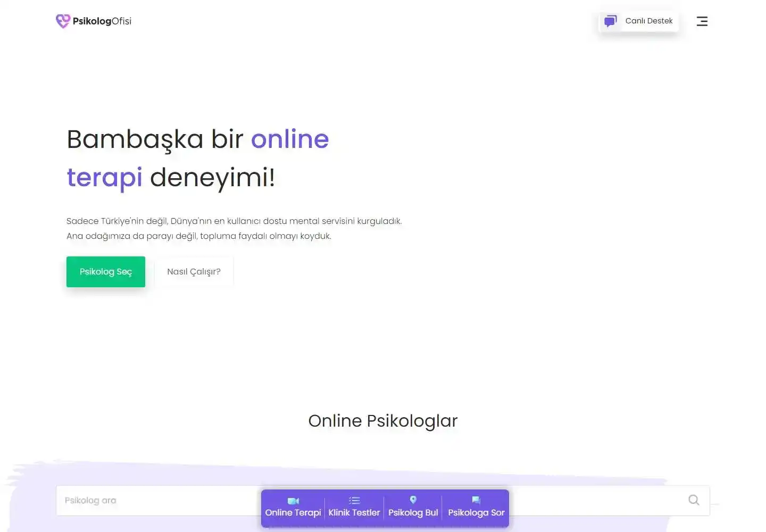Open the Psikolog Bul tab
Image resolution: width=766 pixels, height=532 pixels.
pyautogui.click(x=413, y=509)
